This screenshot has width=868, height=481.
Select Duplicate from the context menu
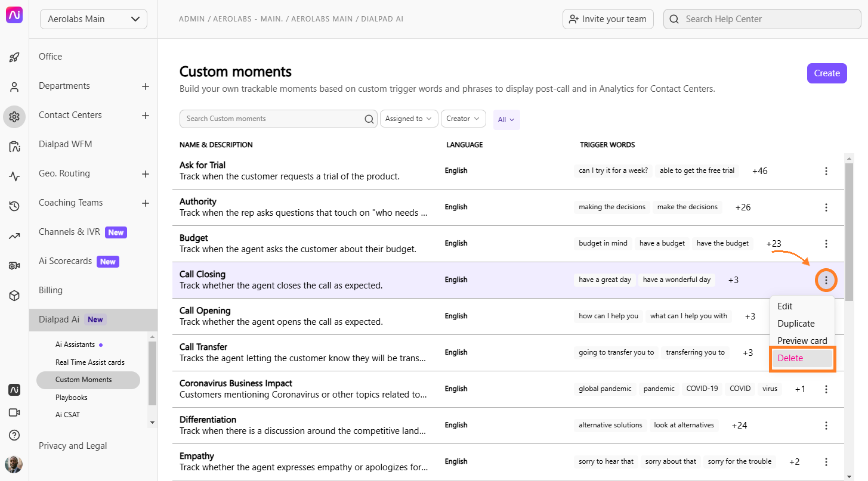coord(796,324)
